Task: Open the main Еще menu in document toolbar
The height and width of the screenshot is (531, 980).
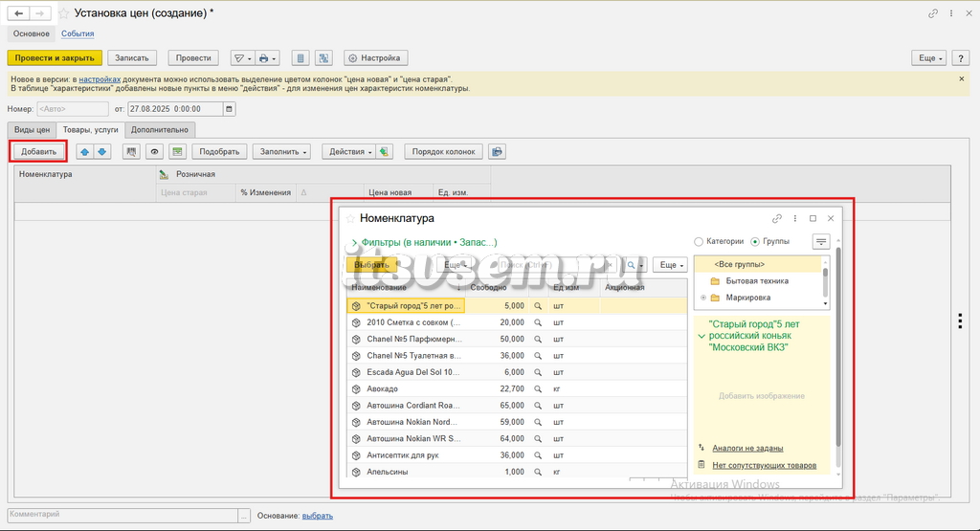Action: (x=928, y=58)
